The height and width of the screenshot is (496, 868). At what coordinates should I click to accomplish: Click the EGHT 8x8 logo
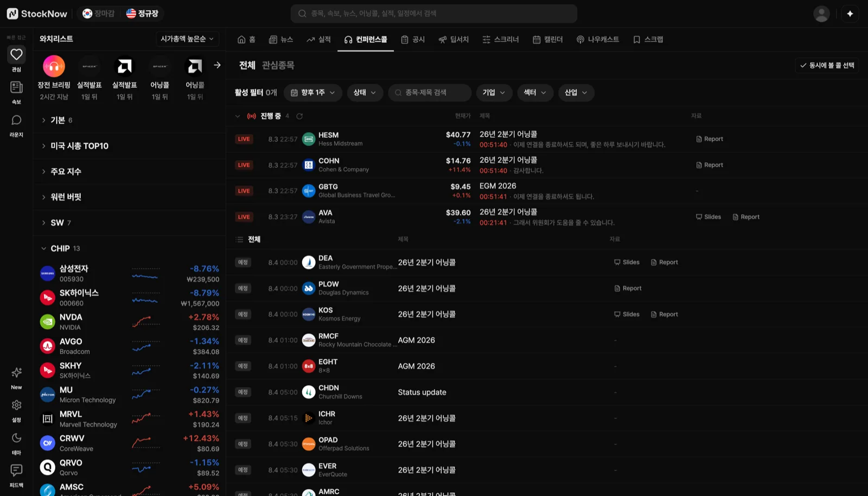309,366
